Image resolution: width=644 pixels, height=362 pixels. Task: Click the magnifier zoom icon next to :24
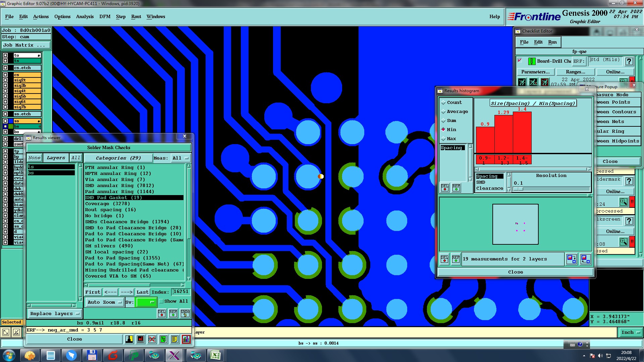click(623, 202)
